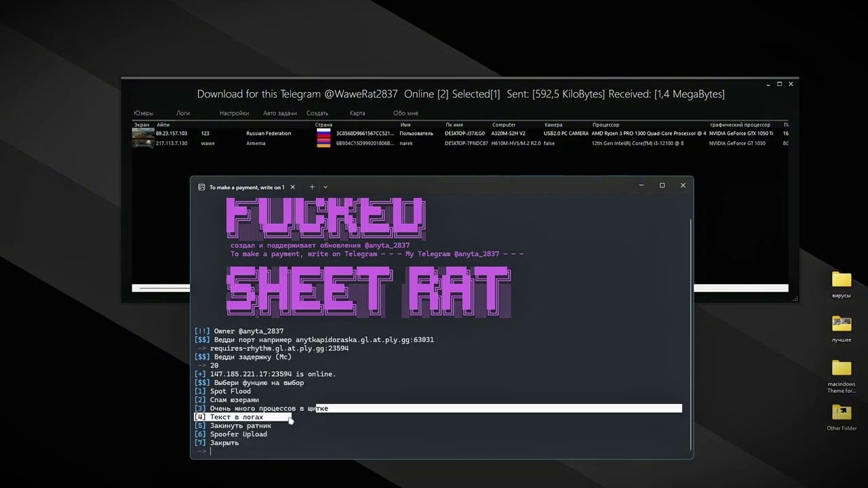Open the Создать tab
This screenshot has height=488, width=868.
click(317, 113)
